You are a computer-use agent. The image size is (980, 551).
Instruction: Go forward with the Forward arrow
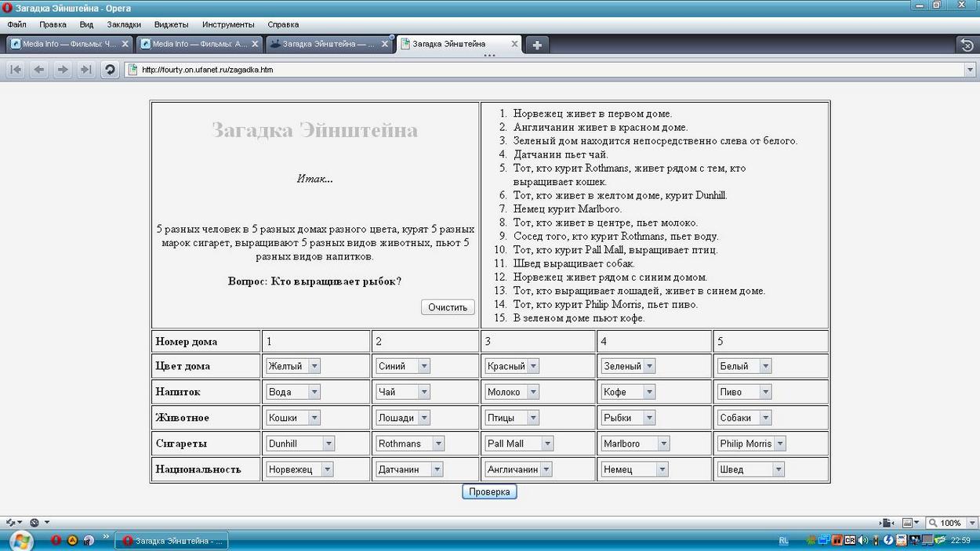click(x=63, y=70)
